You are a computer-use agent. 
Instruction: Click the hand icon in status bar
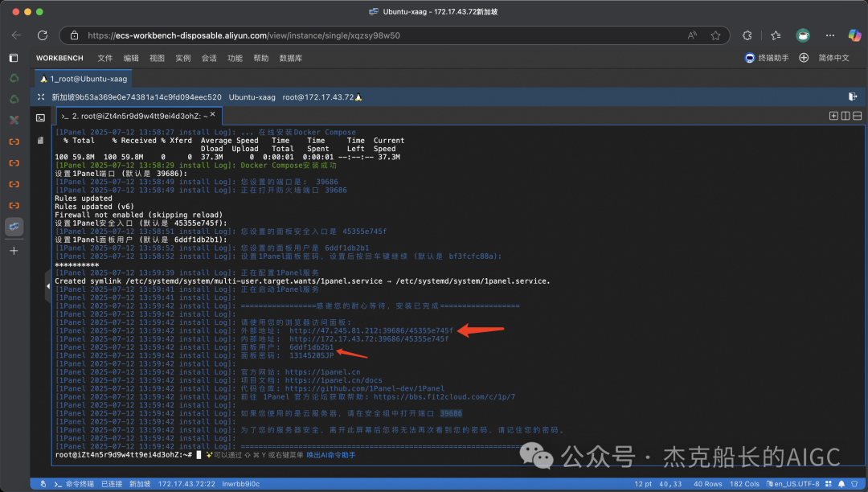pos(43,484)
